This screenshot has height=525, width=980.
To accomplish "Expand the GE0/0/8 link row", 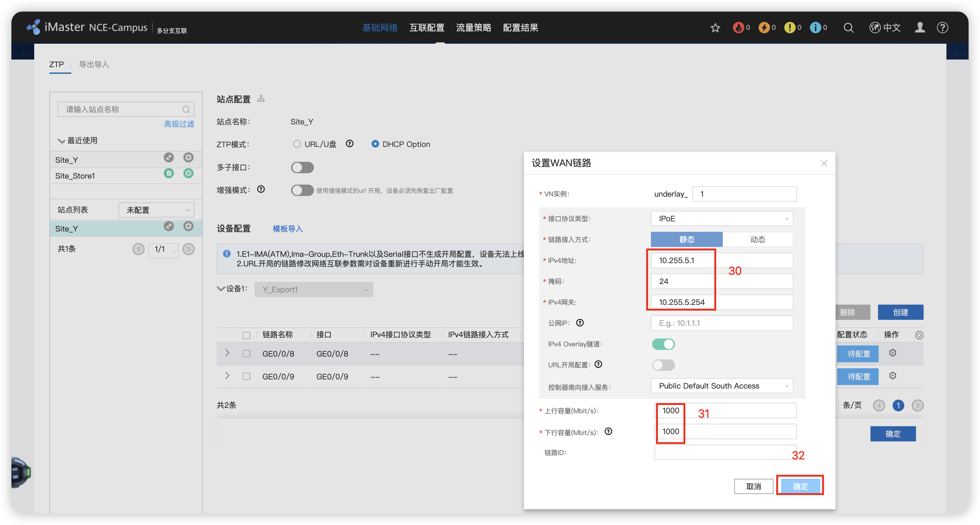I will (227, 353).
